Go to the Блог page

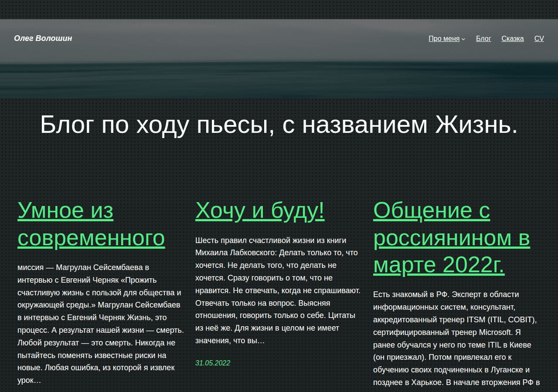click(x=483, y=38)
